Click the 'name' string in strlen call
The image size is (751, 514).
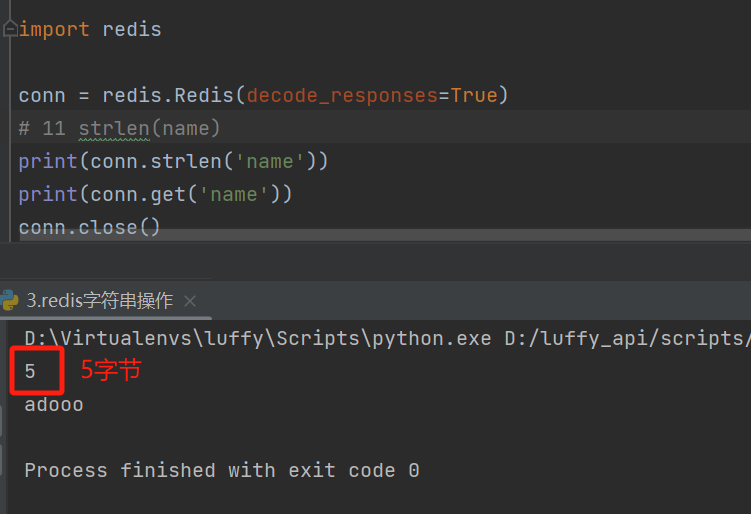tap(269, 161)
